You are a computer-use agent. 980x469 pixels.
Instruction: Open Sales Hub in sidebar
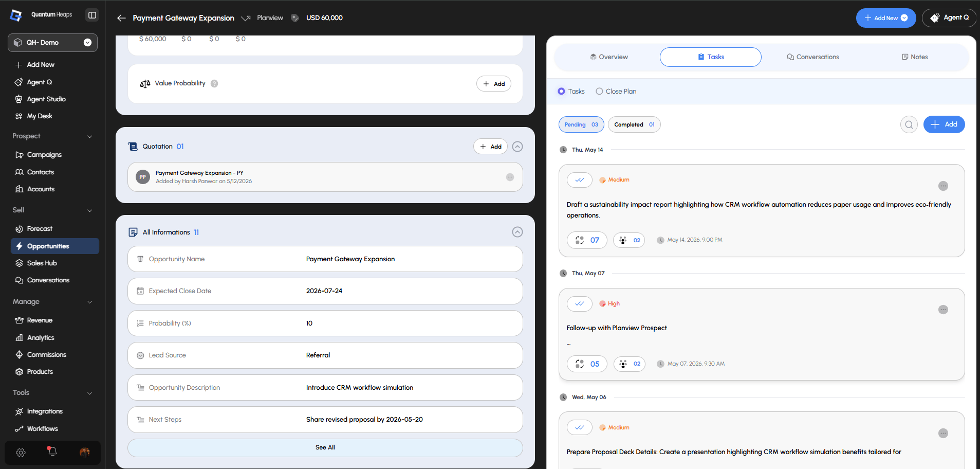[42, 263]
